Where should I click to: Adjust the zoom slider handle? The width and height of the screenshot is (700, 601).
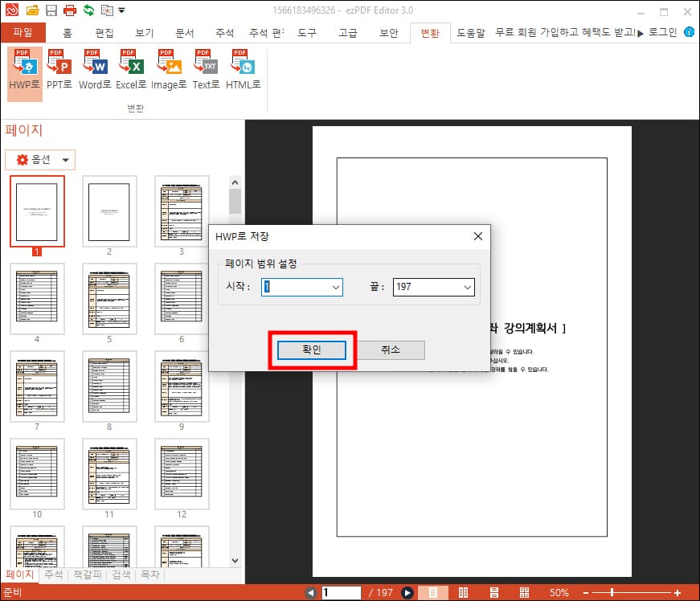tap(612, 592)
